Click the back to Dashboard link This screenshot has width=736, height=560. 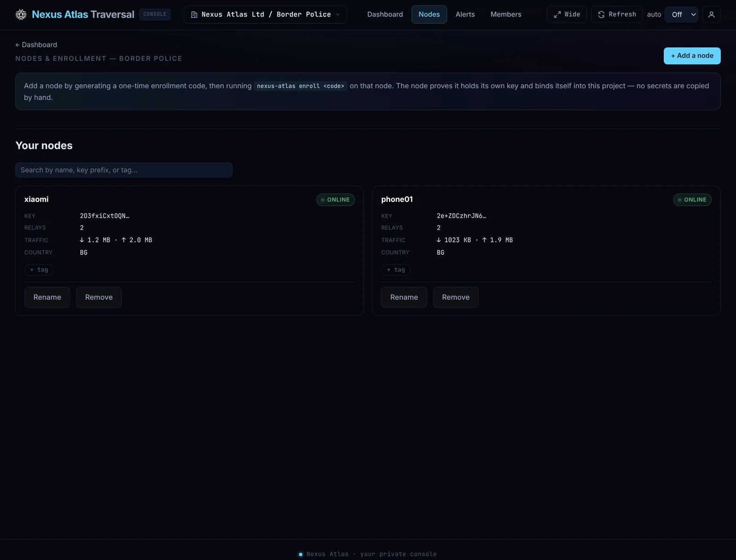point(36,45)
